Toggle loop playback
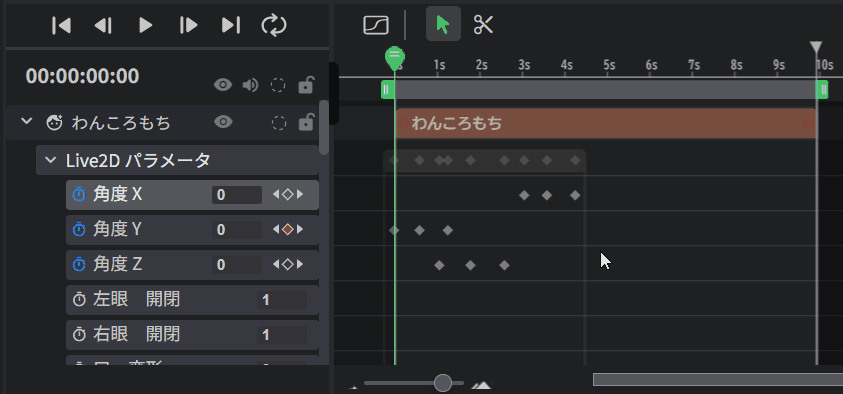This screenshot has height=394, width=843. click(274, 25)
